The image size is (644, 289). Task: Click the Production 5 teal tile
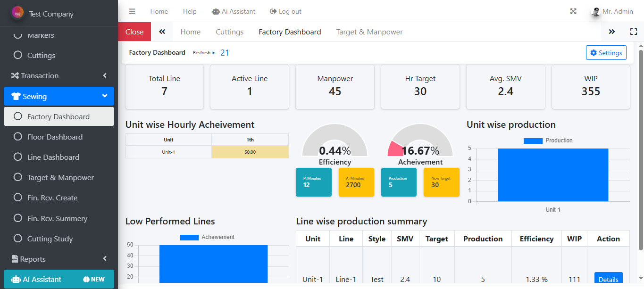399,182
